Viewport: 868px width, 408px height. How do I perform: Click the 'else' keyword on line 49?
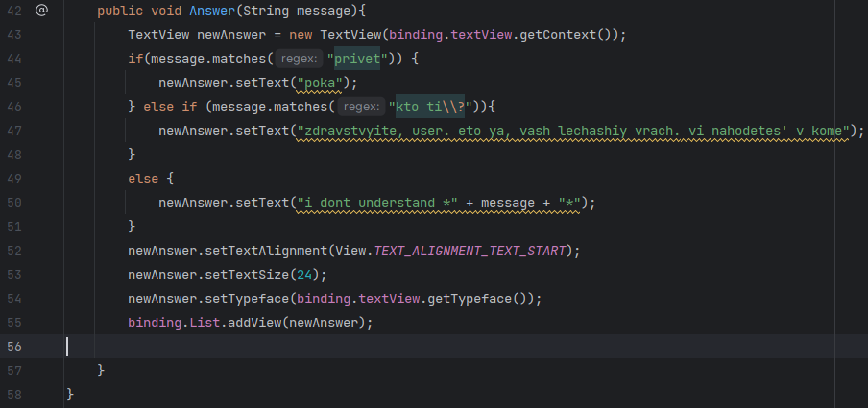click(x=143, y=179)
